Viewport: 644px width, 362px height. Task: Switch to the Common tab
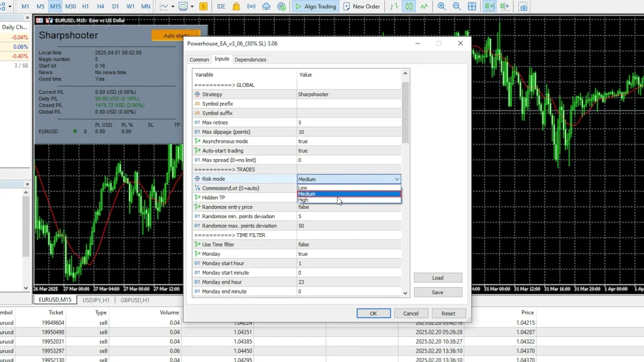point(199,60)
